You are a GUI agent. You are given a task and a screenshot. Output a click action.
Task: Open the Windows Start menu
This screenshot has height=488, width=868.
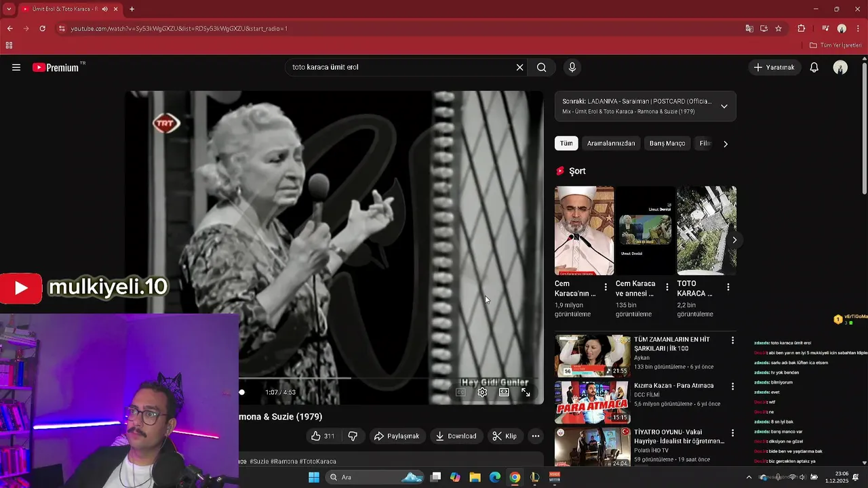pos(313,477)
